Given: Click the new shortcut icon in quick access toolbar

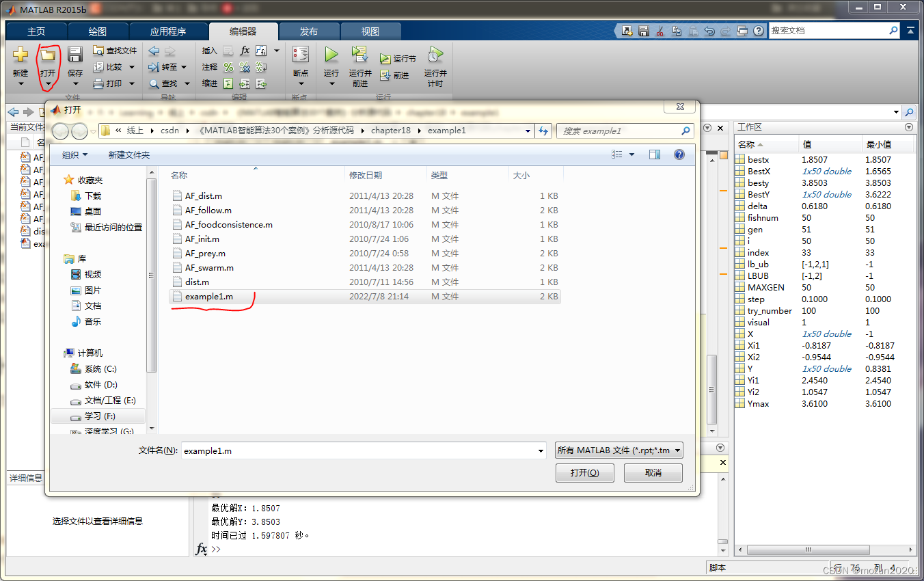Looking at the screenshot, I should click(x=627, y=31).
